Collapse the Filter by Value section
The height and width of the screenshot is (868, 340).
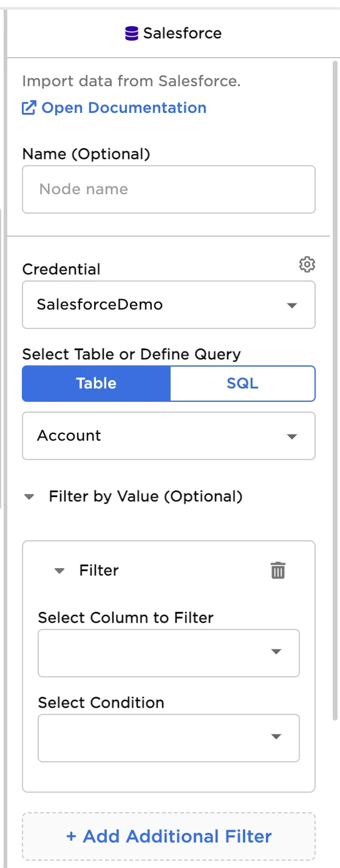tap(29, 497)
